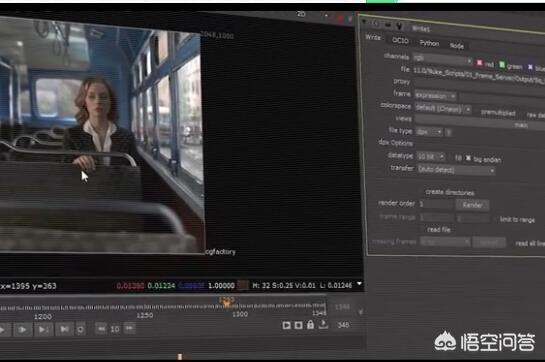Viewport: 545px width, 362px height.
Task: Step forward one frame in the timeline
Action: coord(43,329)
